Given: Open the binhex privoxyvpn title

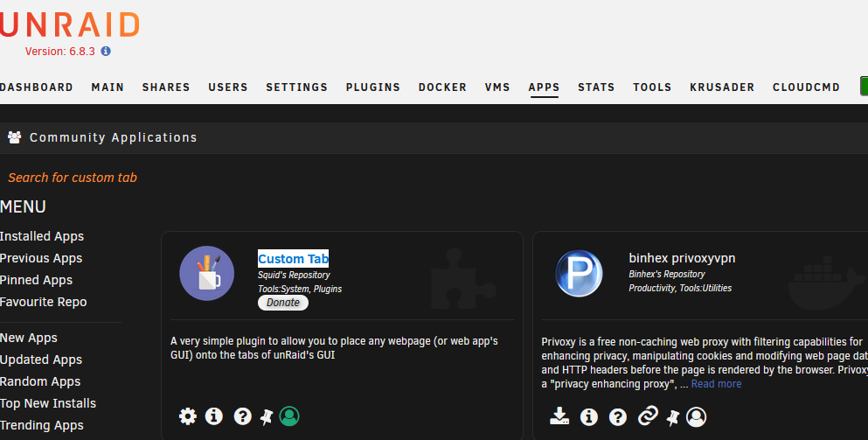Looking at the screenshot, I should coord(682,258).
